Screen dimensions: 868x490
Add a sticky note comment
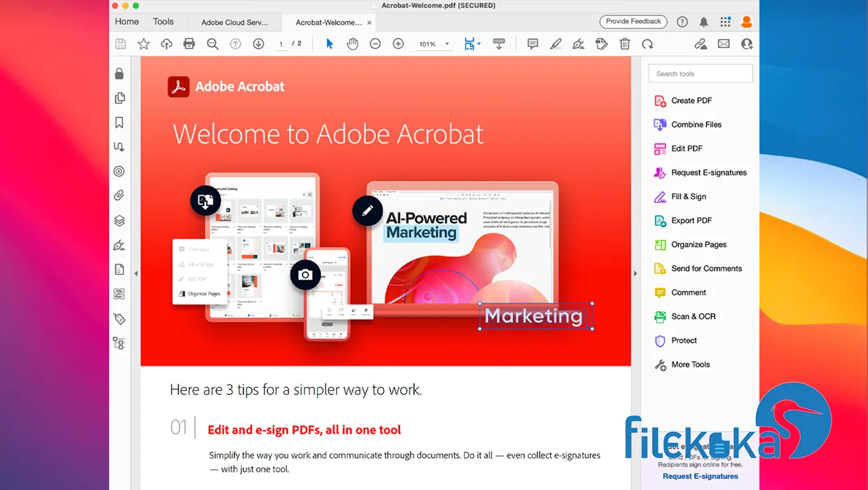(x=533, y=44)
